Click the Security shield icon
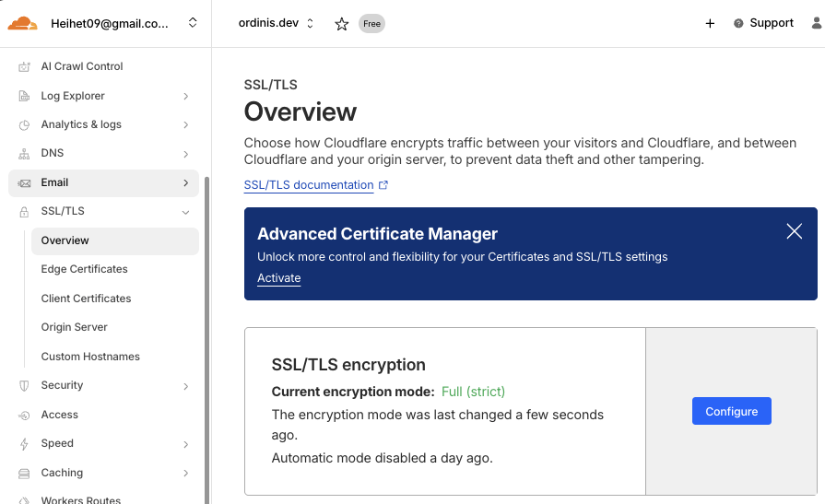 (x=24, y=386)
